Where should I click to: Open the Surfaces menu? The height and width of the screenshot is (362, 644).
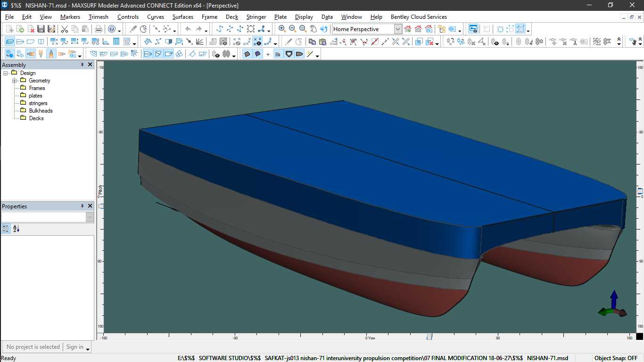pyautogui.click(x=183, y=17)
